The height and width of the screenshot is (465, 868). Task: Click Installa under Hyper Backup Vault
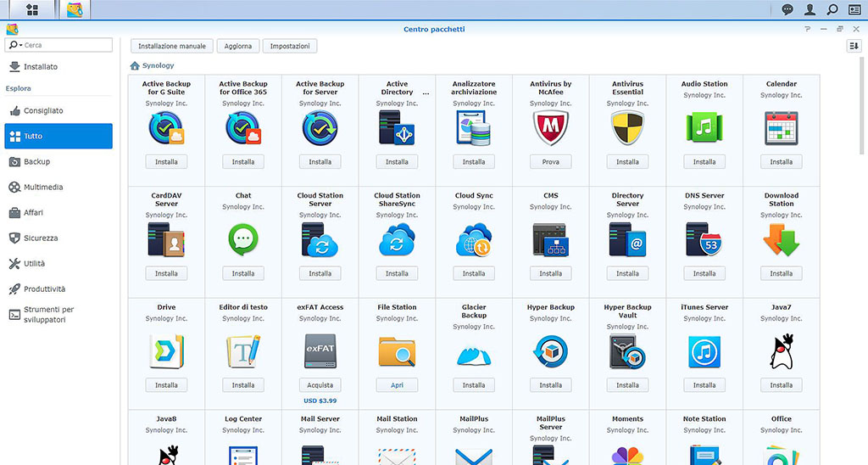coord(628,384)
